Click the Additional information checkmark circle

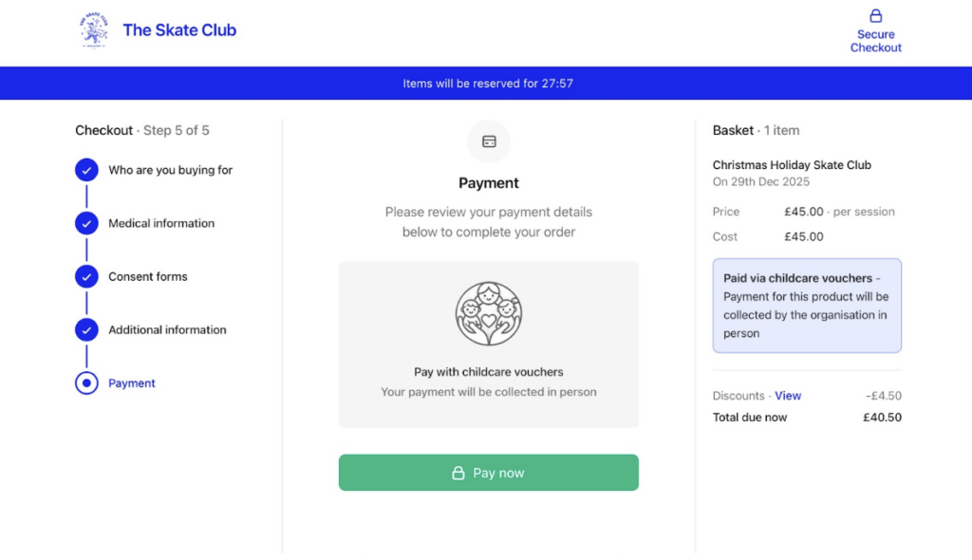(x=86, y=330)
